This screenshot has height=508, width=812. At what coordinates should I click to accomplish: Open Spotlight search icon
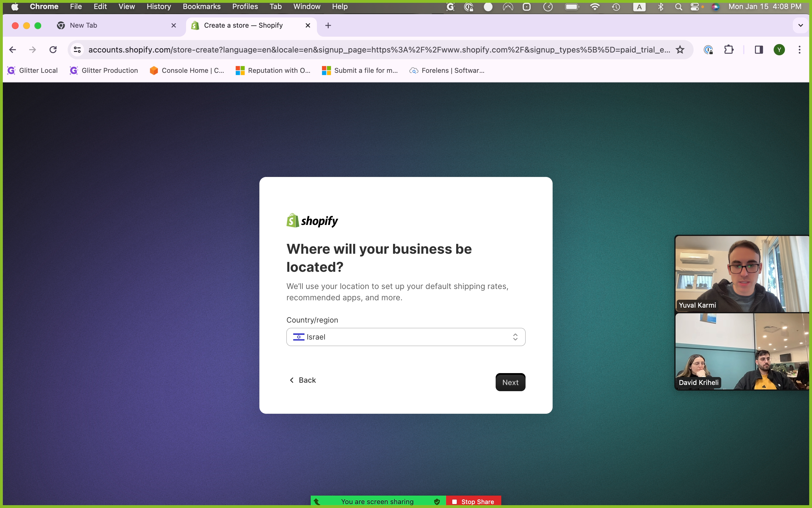click(678, 7)
